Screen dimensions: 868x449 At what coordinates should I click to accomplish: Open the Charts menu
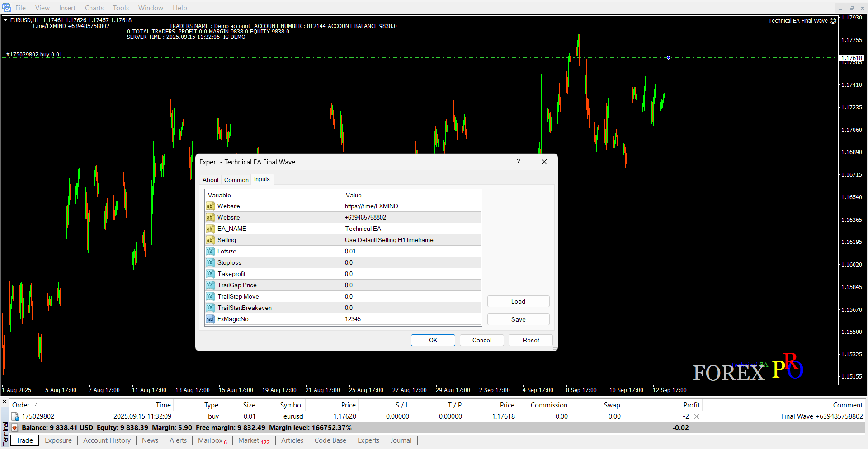coord(94,8)
